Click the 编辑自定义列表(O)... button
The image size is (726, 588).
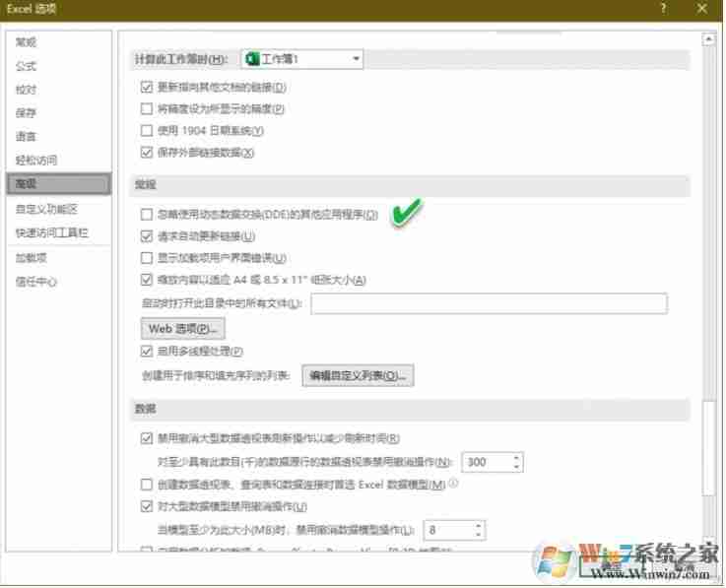[x=358, y=375]
